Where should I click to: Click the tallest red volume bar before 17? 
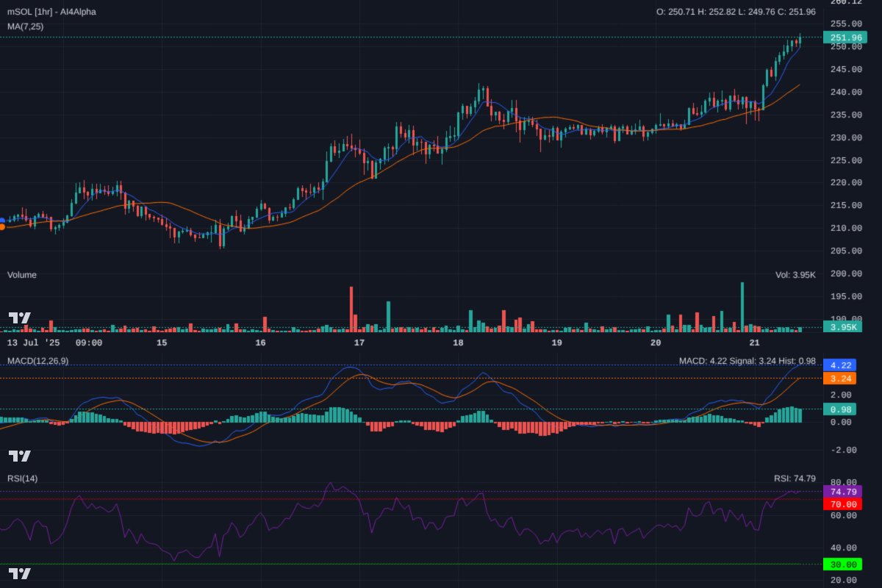[351, 309]
